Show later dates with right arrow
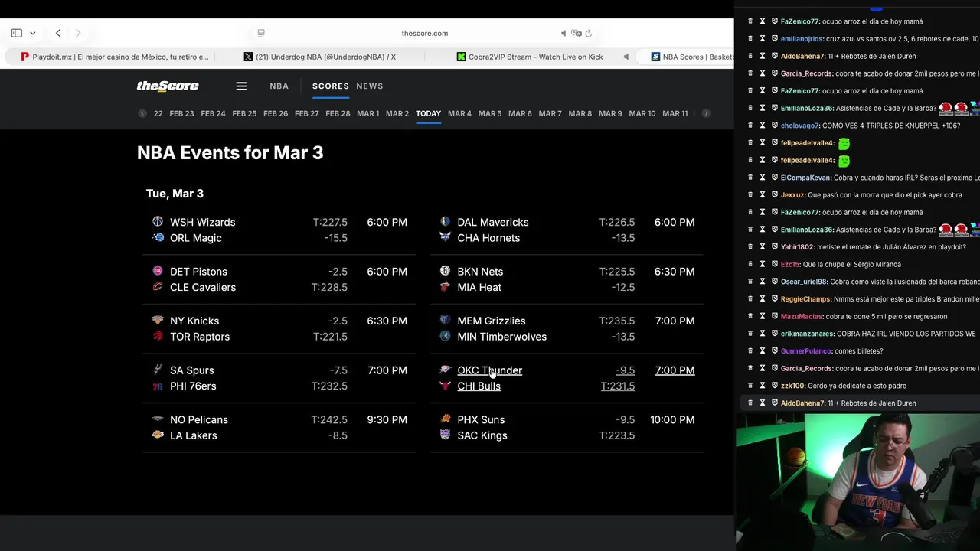 point(706,113)
